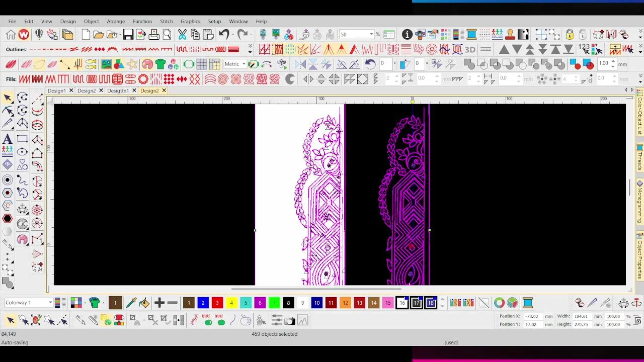Add a color with the plus icon
Screen dimensions: 644x362
click(x=159, y=302)
